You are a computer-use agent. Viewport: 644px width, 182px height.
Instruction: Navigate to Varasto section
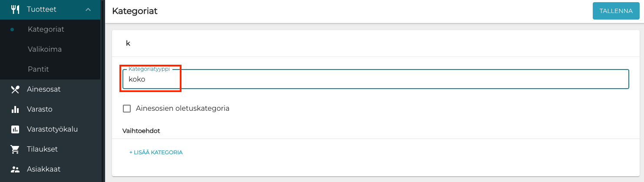click(x=40, y=109)
